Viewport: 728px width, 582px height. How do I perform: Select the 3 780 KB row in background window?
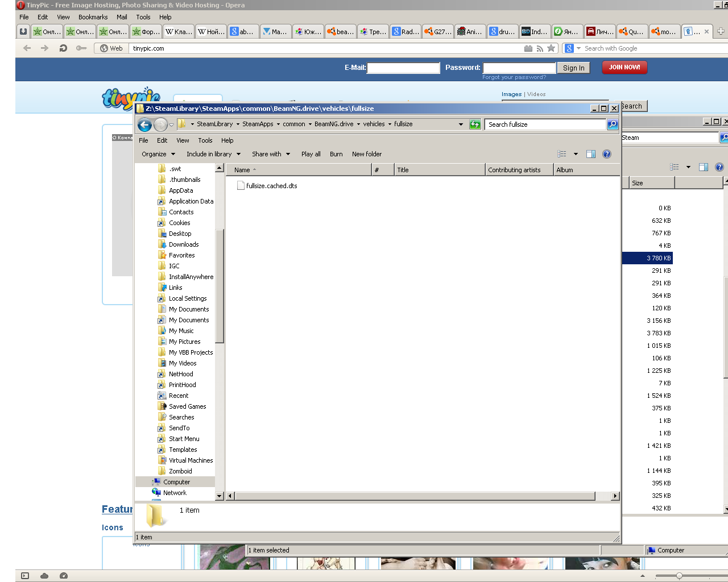(647, 258)
